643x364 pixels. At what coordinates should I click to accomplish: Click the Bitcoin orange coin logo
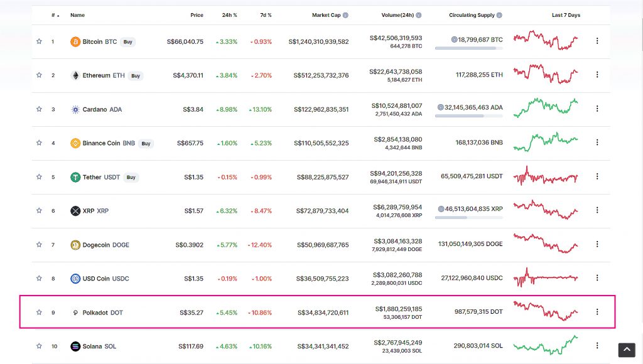coord(75,42)
